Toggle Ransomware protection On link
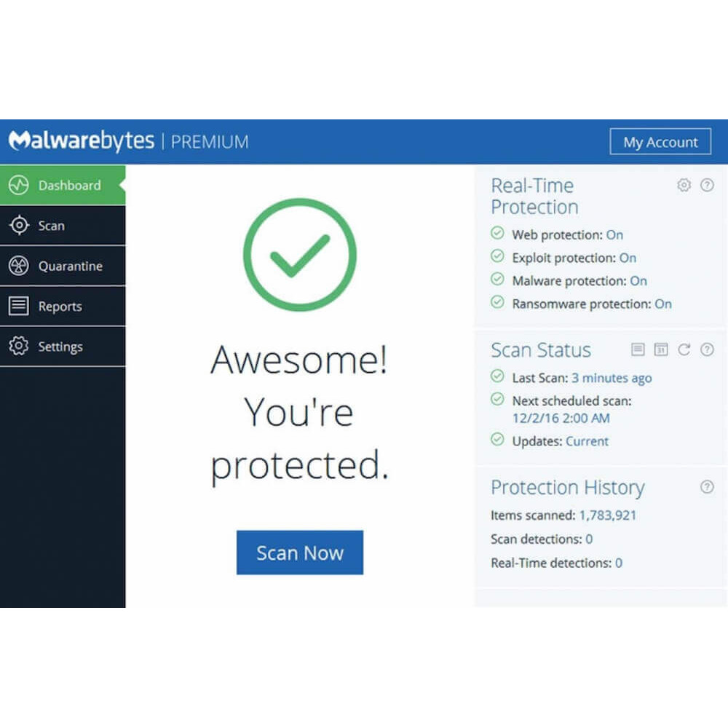Viewport: 728px width, 728px height. coord(663,304)
